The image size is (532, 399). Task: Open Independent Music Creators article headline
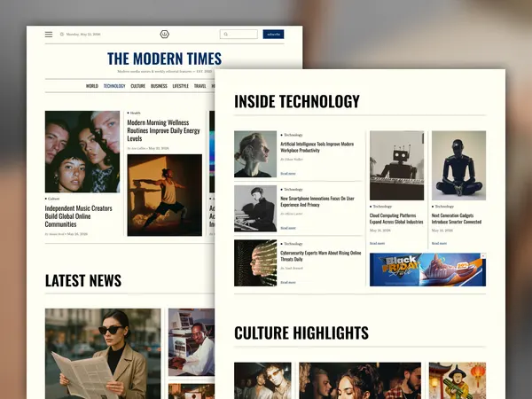78,216
